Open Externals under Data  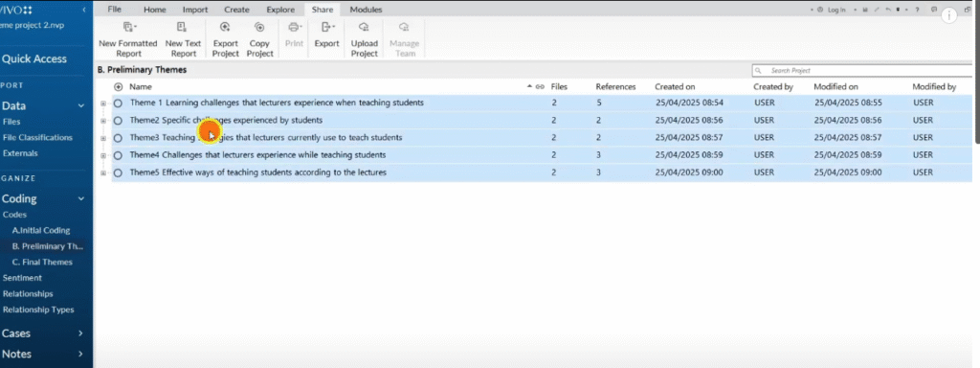[x=20, y=153]
